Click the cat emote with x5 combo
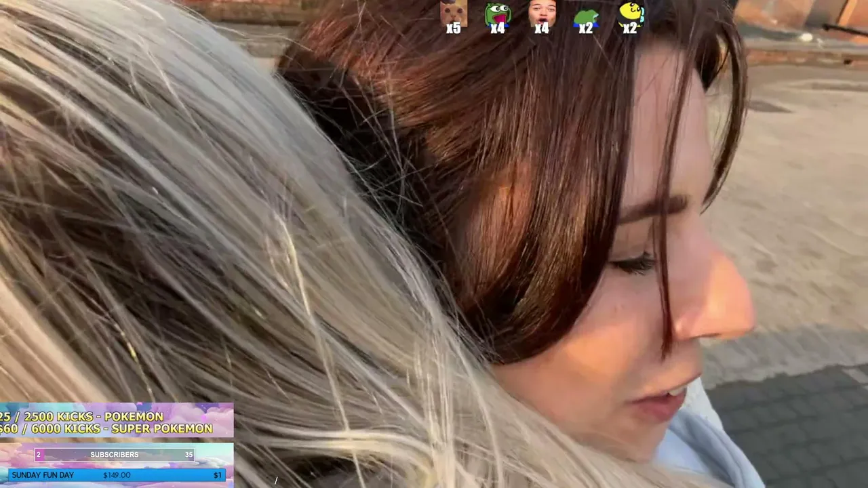 click(454, 13)
